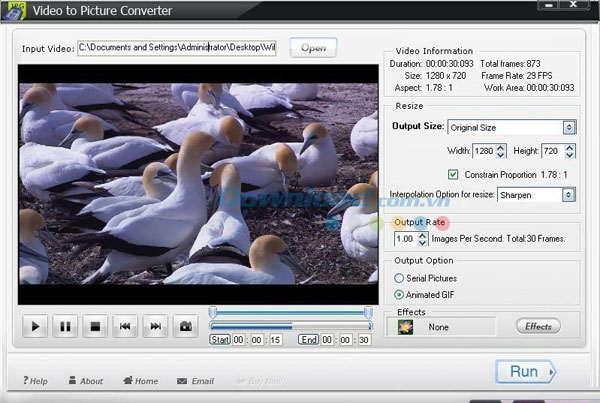Choose the Animated GIF output option
This screenshot has height=403, width=600.
[x=399, y=295]
